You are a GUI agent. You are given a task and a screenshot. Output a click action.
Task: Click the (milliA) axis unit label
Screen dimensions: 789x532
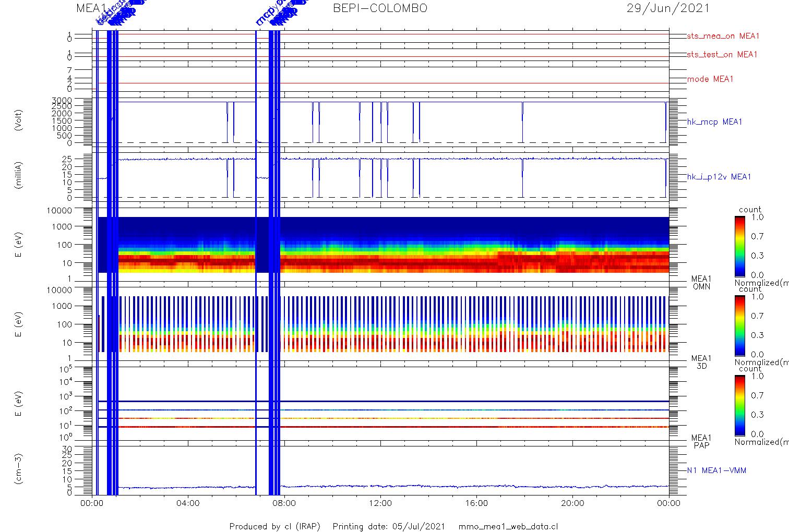(x=19, y=175)
